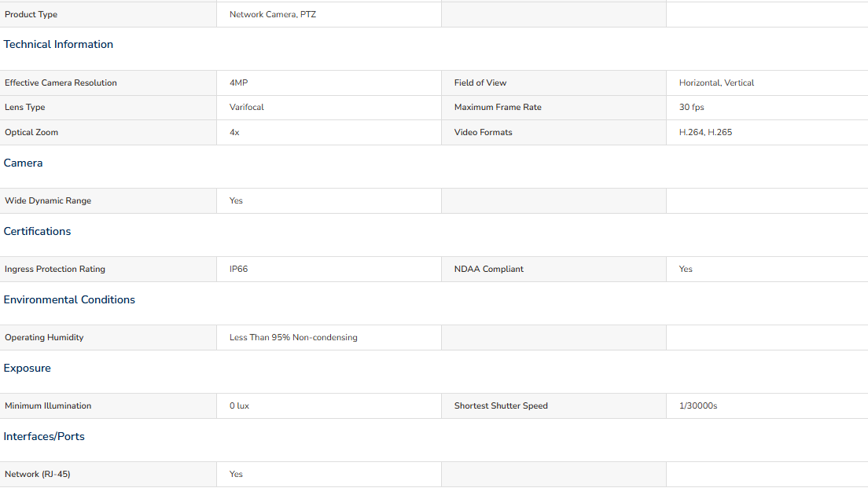The width and height of the screenshot is (868, 499).
Task: Click the Field of View label
Action: (480, 83)
